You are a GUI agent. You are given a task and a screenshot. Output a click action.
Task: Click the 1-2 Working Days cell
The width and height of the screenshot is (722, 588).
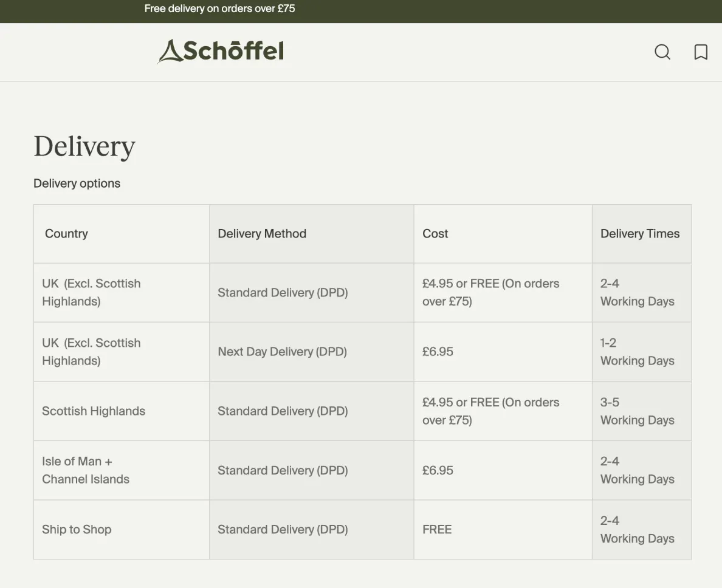tap(637, 352)
